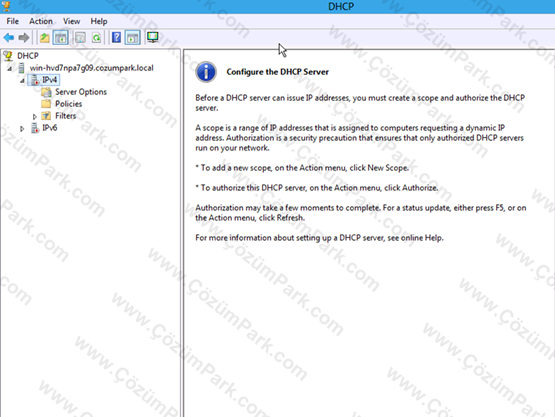Select the Policies folder in tree
Screen dimensions: 555x417
click(x=68, y=104)
